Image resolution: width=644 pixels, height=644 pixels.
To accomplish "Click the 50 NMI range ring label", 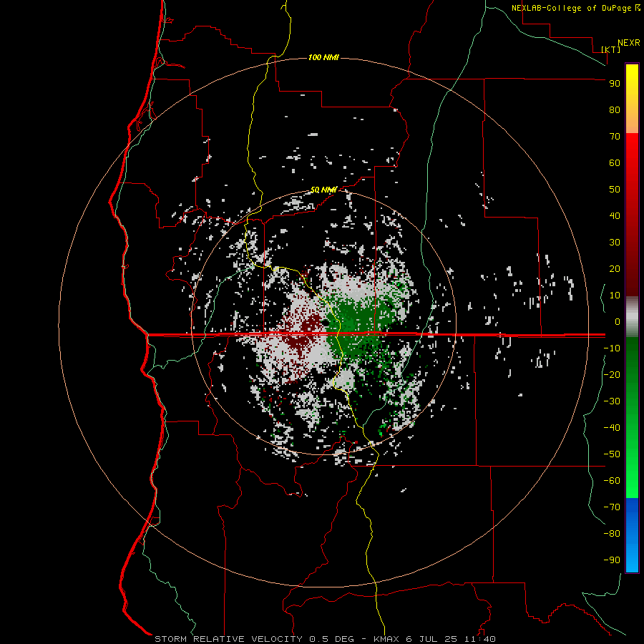I will pos(323,190).
